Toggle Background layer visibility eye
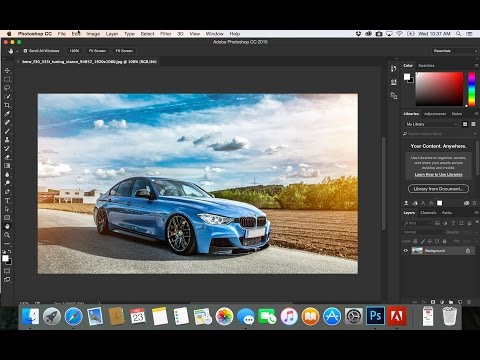Viewport: 480px width, 360px height. [x=406, y=251]
